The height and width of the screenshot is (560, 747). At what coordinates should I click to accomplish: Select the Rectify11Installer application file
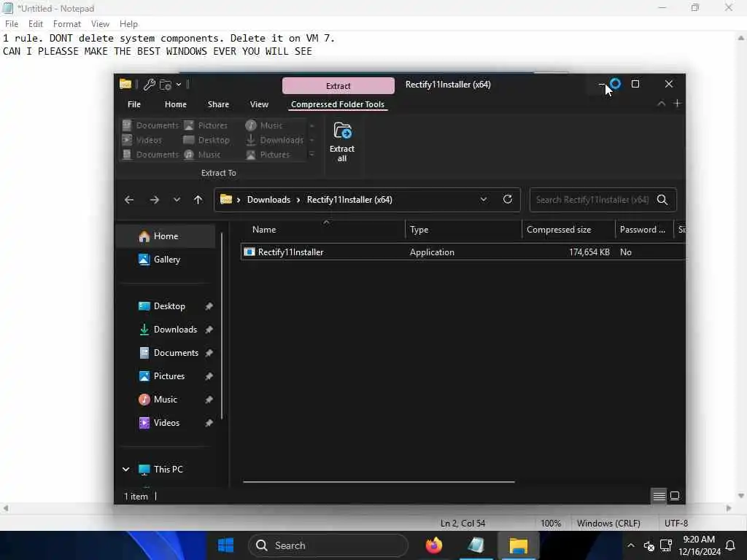pyautogui.click(x=463, y=252)
